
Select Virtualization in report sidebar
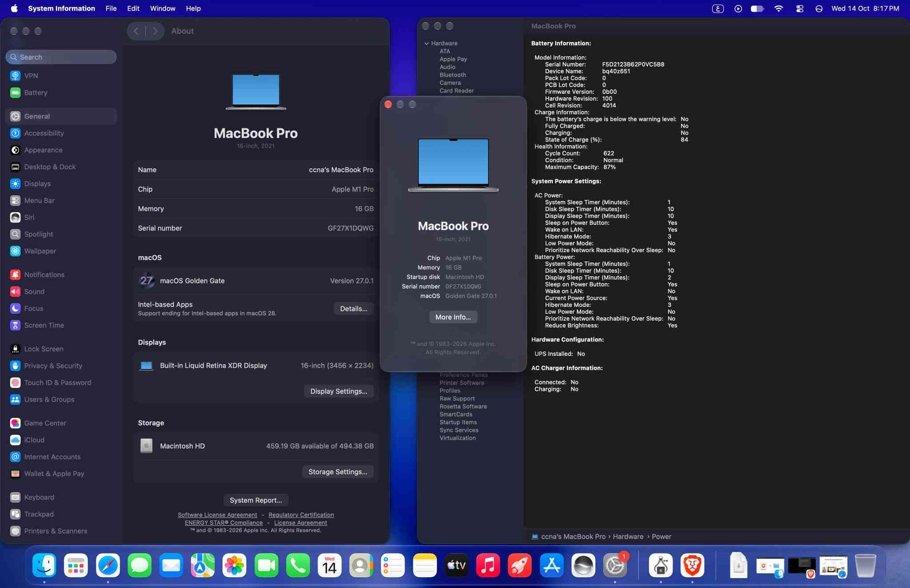tap(457, 438)
